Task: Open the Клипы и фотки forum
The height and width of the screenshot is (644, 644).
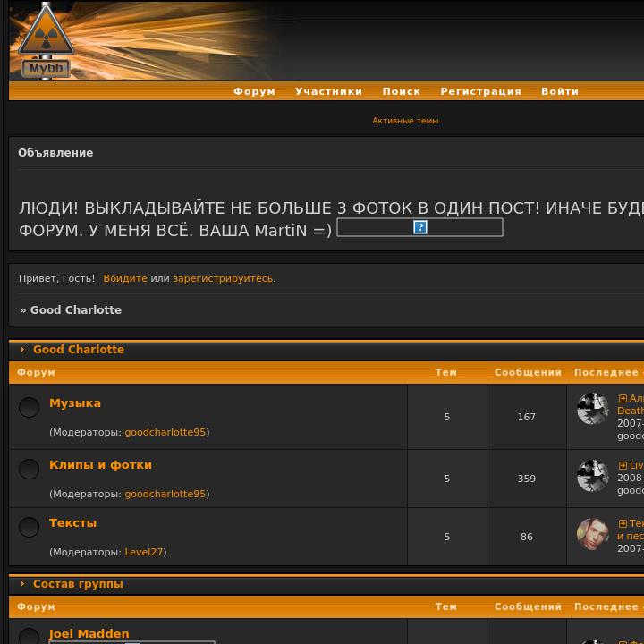Action: [100, 464]
